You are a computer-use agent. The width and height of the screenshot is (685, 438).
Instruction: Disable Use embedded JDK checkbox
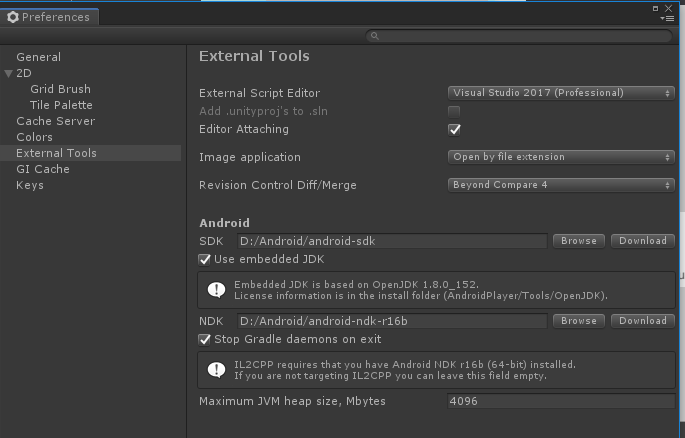pos(205,259)
